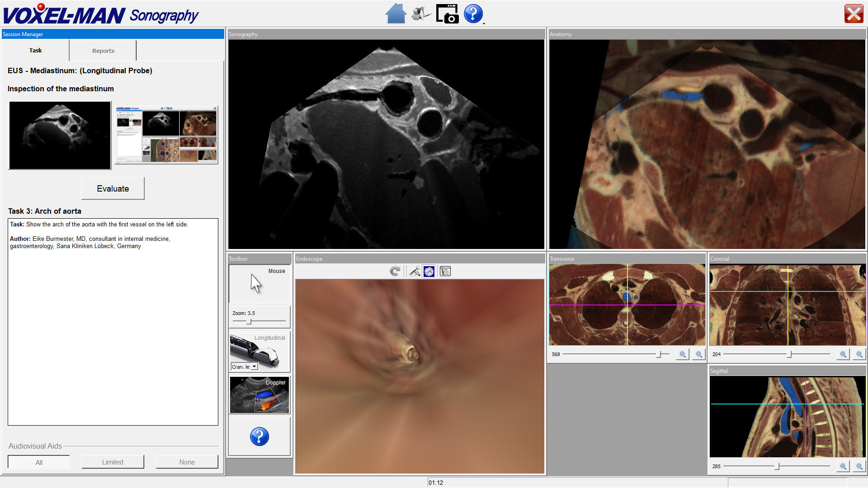The width and height of the screenshot is (868, 488).
Task: Open the endoscope structure list icon
Action: click(445, 271)
